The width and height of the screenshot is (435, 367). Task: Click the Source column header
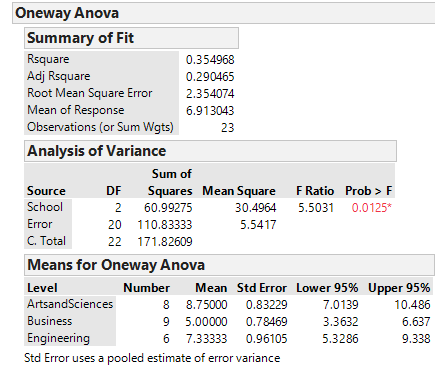46,191
